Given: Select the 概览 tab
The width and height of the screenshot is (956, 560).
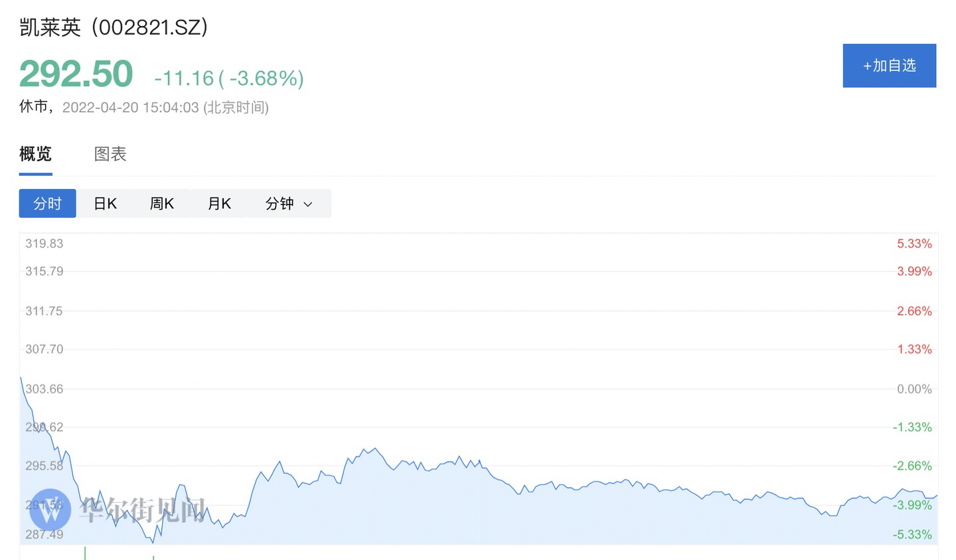Looking at the screenshot, I should coord(35,155).
